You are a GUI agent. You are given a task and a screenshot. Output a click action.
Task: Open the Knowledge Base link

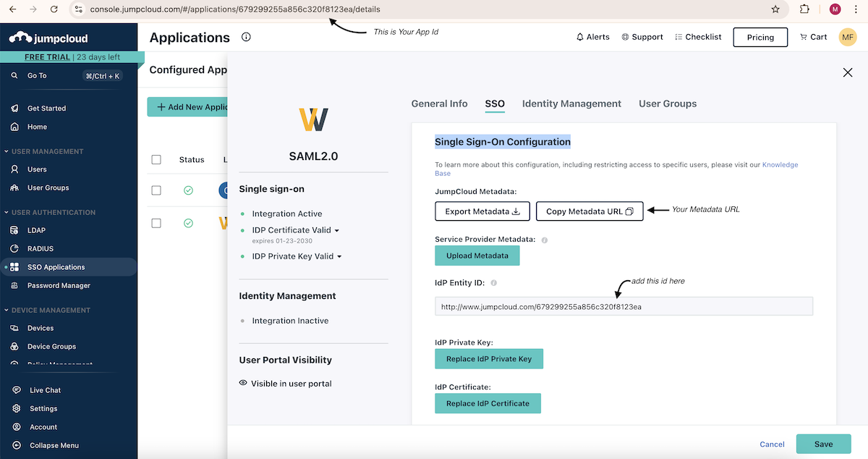780,165
